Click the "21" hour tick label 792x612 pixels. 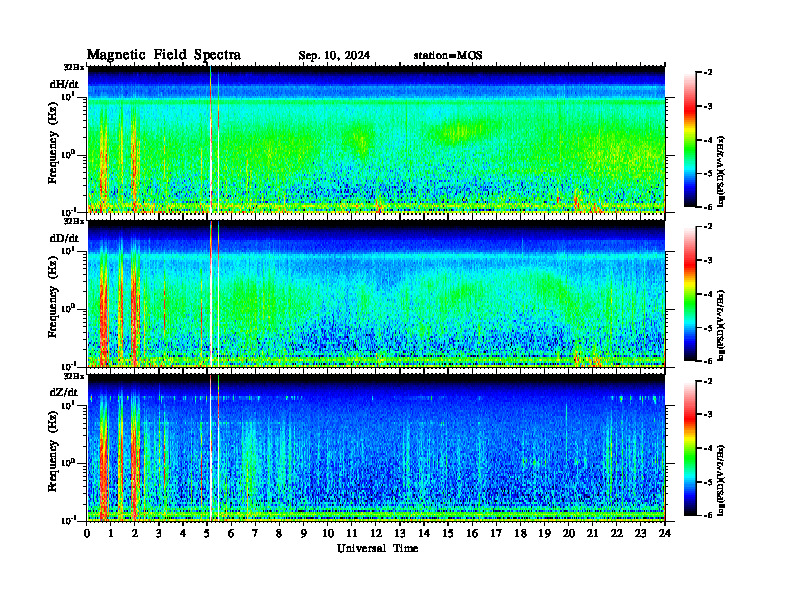(592, 533)
